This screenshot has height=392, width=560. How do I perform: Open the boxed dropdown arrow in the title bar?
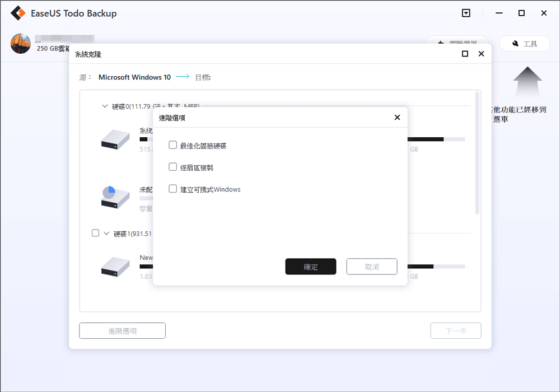pyautogui.click(x=466, y=12)
